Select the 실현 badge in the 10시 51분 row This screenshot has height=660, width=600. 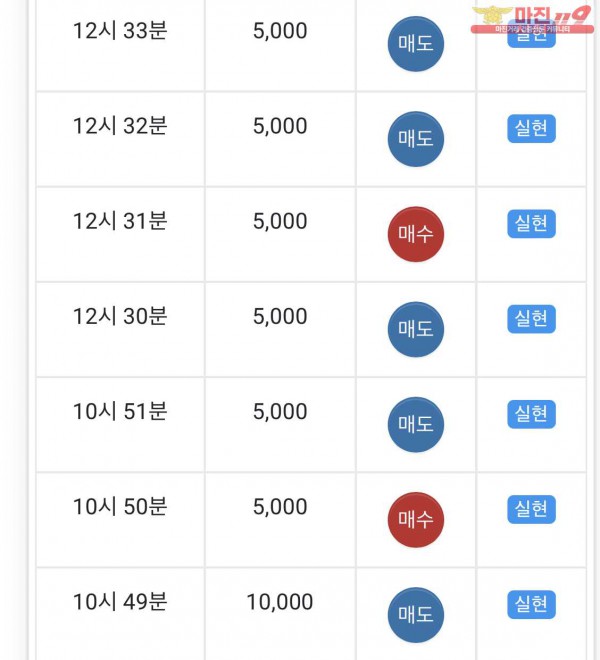tap(531, 414)
